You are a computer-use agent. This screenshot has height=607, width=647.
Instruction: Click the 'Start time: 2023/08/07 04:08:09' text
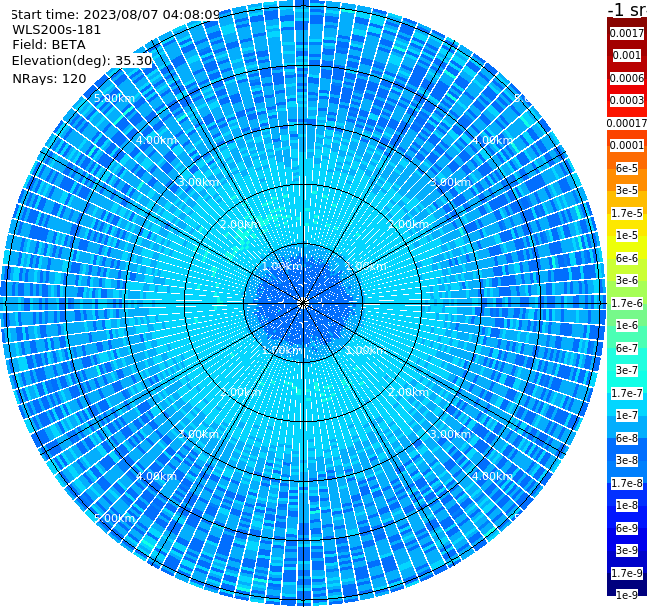(x=115, y=14)
